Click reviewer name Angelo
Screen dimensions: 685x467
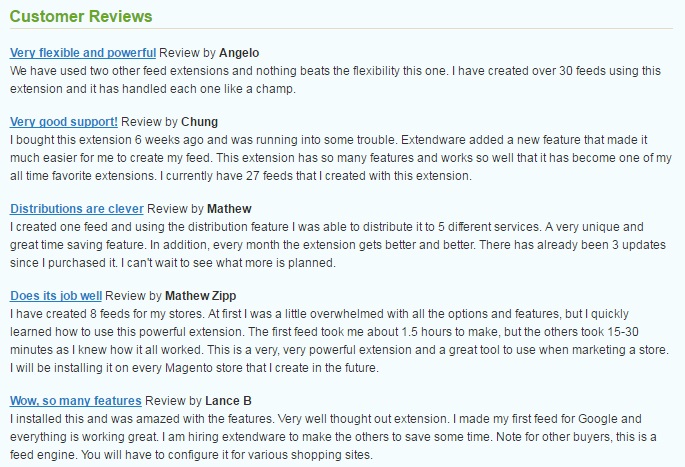coord(238,52)
